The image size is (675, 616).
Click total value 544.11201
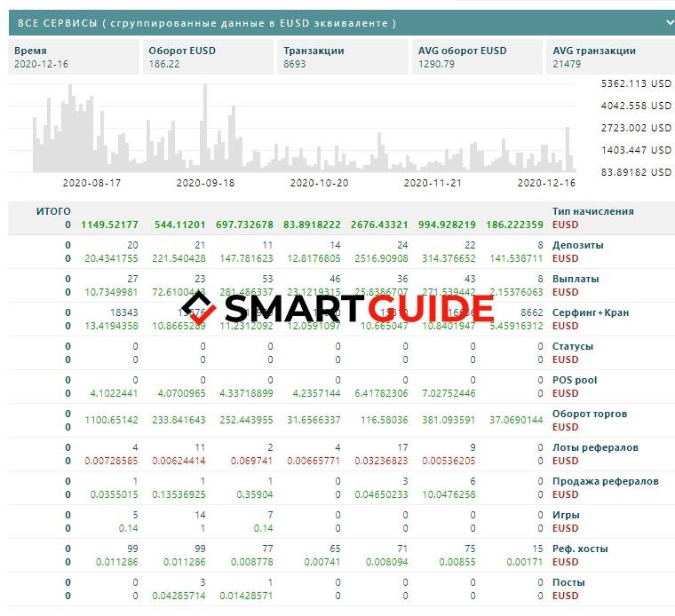180,225
